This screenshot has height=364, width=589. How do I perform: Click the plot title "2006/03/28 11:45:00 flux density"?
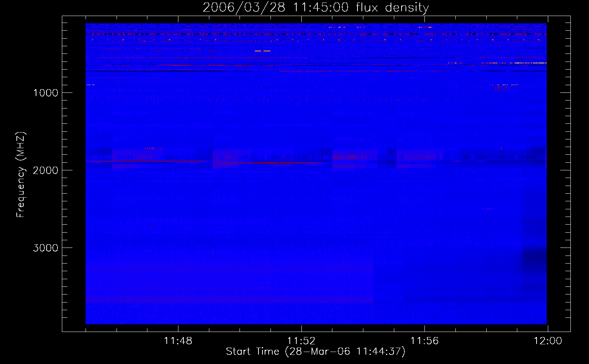[x=316, y=7]
